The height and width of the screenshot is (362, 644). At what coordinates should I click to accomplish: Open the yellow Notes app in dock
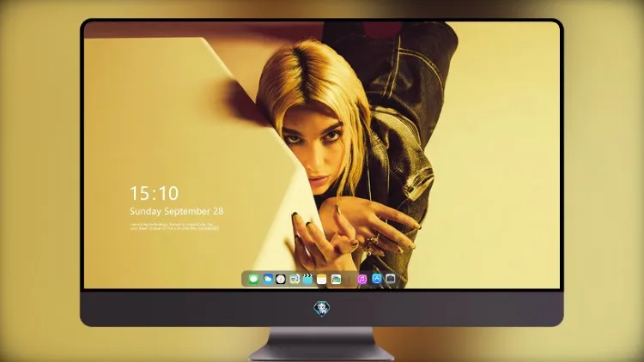coord(322,279)
